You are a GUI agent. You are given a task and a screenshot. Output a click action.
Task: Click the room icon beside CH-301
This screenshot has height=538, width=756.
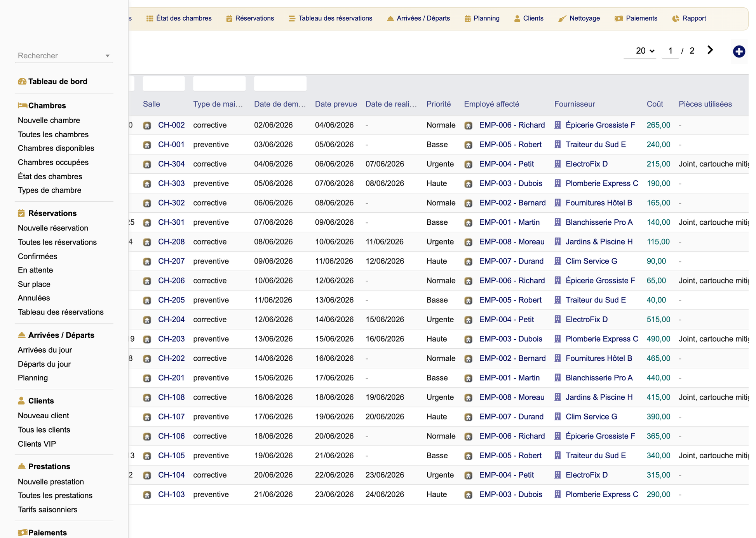(147, 223)
